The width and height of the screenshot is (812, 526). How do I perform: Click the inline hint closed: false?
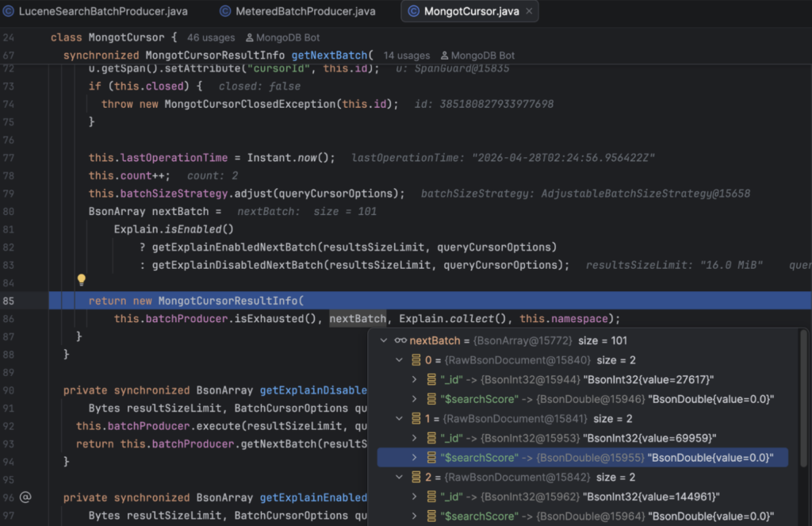click(x=259, y=86)
